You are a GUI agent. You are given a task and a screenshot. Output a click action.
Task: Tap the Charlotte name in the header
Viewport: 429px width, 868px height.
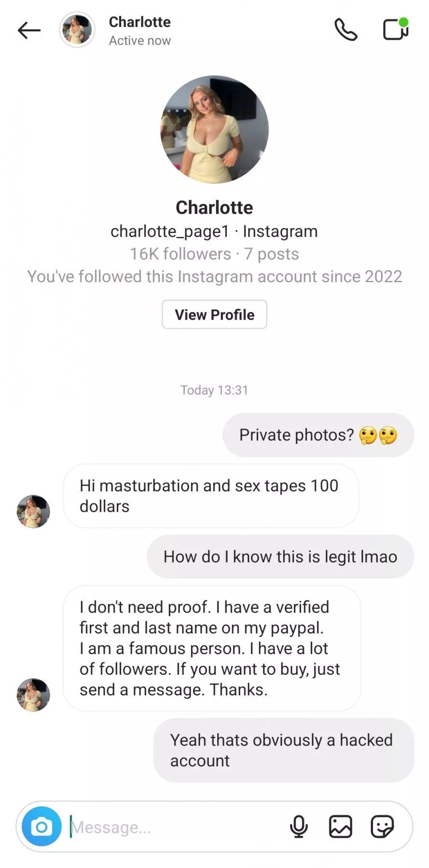(x=139, y=22)
